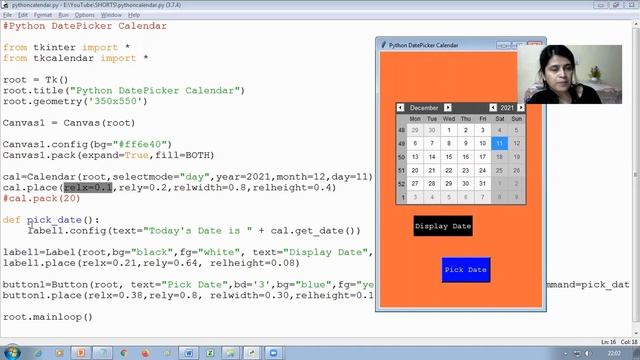Select December 16 on the calendar
Viewport: 640px width, 360px height.
point(466,157)
